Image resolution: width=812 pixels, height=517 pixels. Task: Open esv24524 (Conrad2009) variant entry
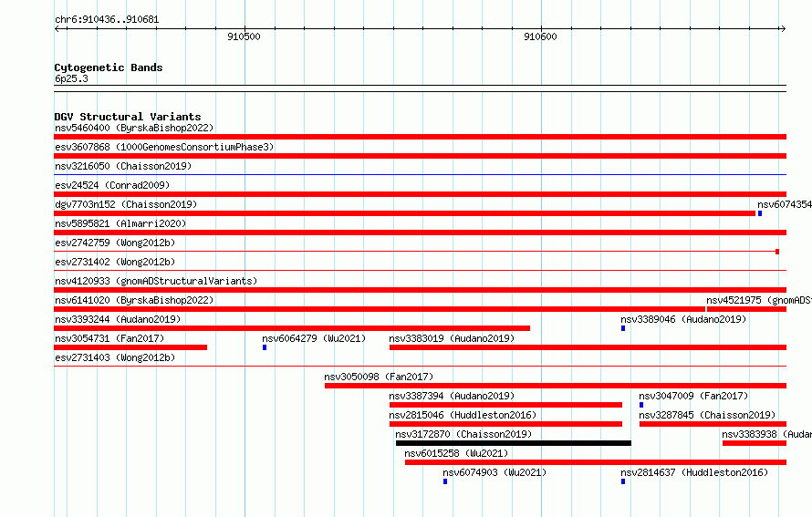click(x=112, y=185)
